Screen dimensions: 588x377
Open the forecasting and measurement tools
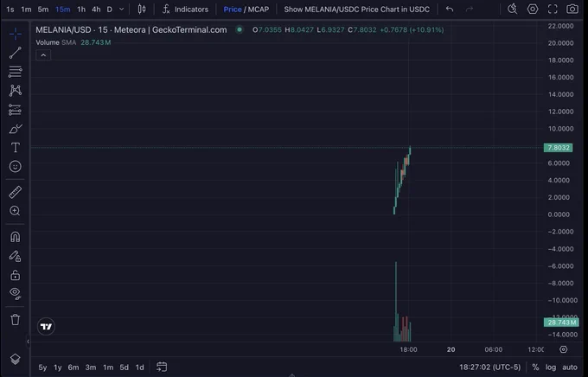tap(16, 110)
